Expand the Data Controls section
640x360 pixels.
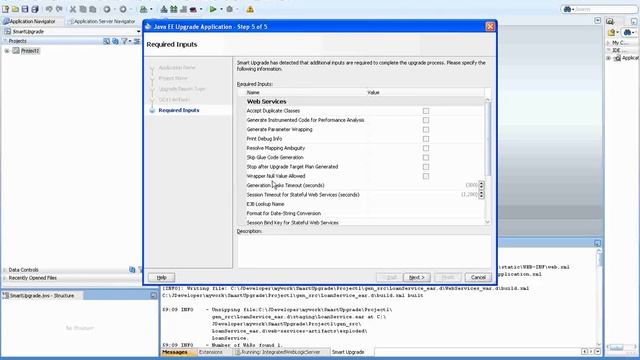[4, 270]
